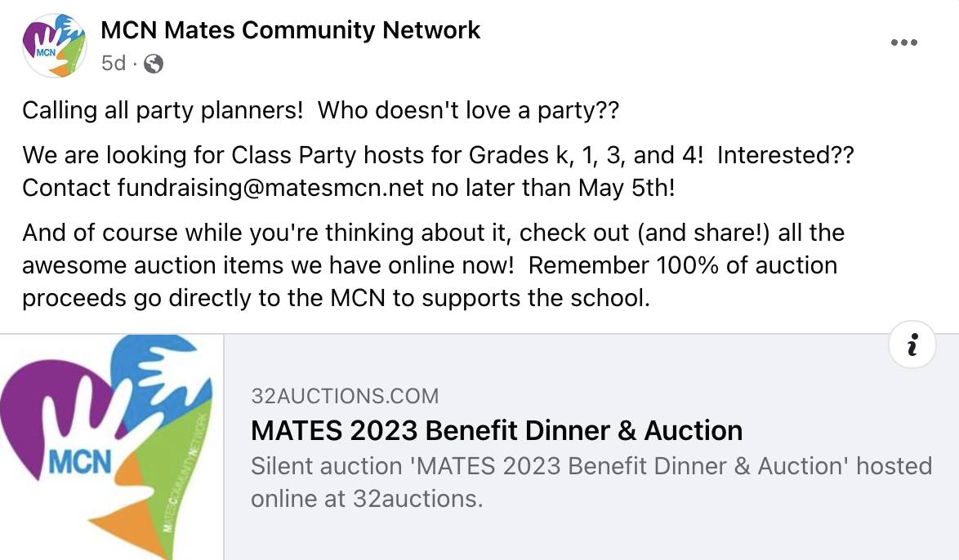Click the blue "MCN" letters in preview image
Screen dimensions: 959x560
coord(80,462)
